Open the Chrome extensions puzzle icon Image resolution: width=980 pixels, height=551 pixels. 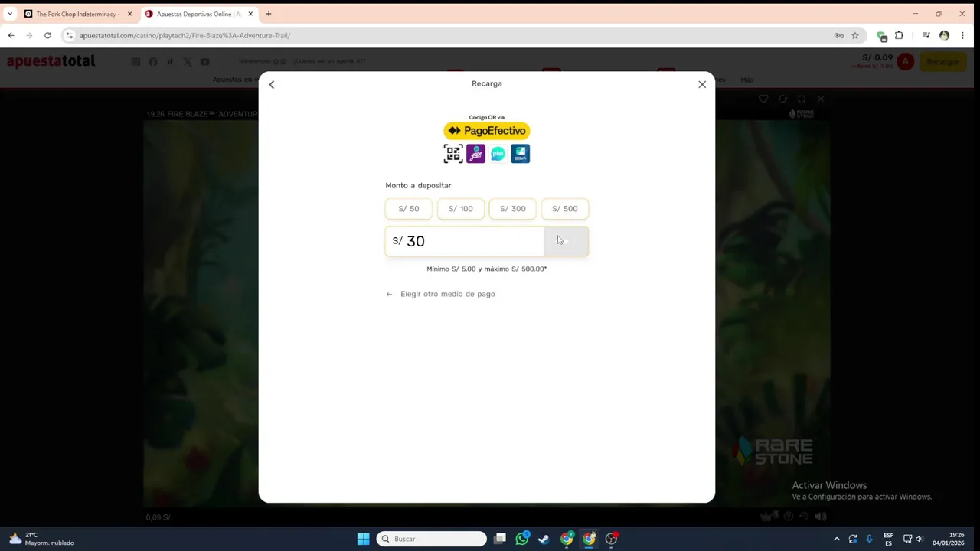click(899, 35)
